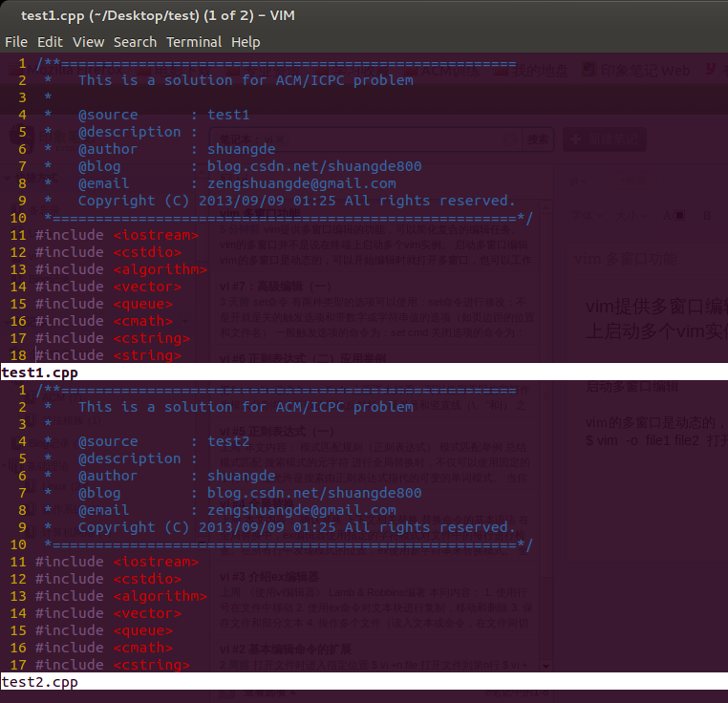728x703 pixels.
Task: Place cursor on <cstdio> in test1.cpp pane
Action: 147,252
